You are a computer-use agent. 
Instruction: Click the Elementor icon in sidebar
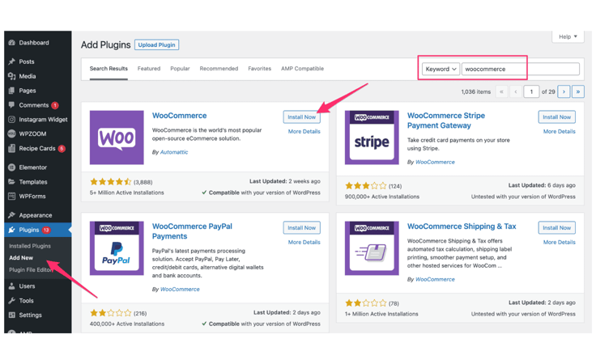click(x=11, y=167)
